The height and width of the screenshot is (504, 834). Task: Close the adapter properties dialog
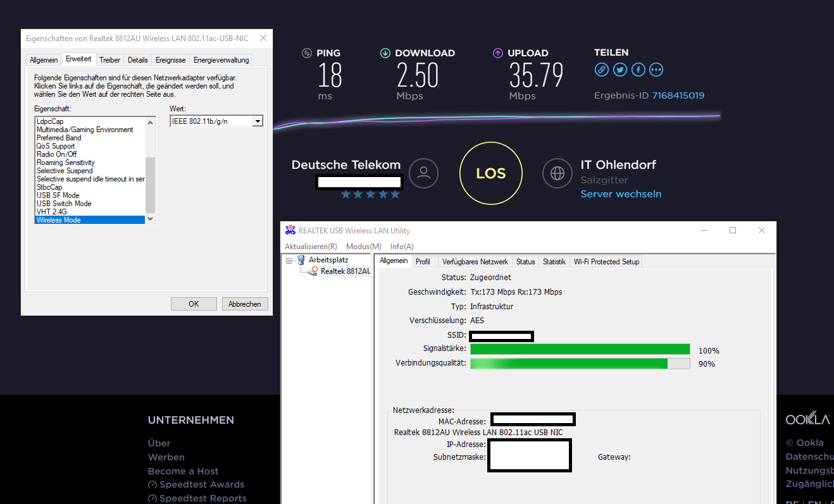263,39
